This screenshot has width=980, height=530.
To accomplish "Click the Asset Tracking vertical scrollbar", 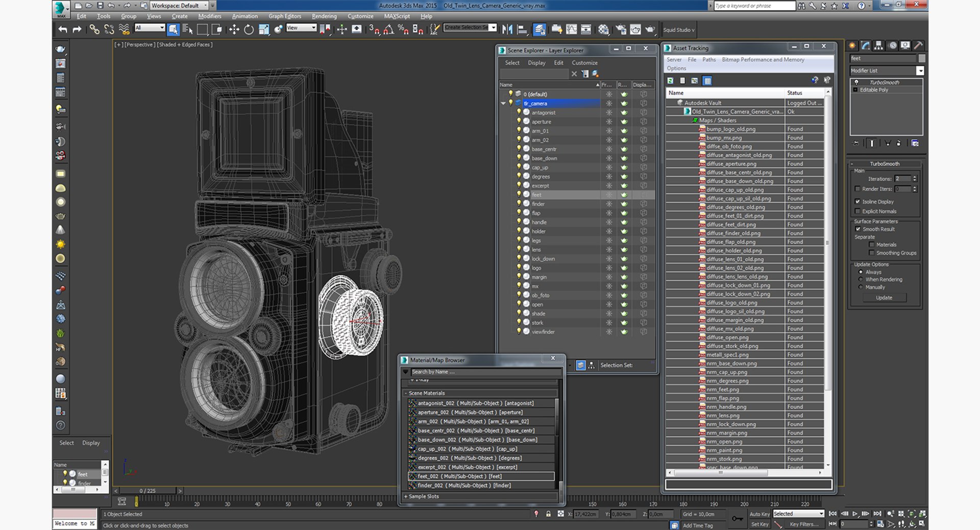I will [828, 278].
